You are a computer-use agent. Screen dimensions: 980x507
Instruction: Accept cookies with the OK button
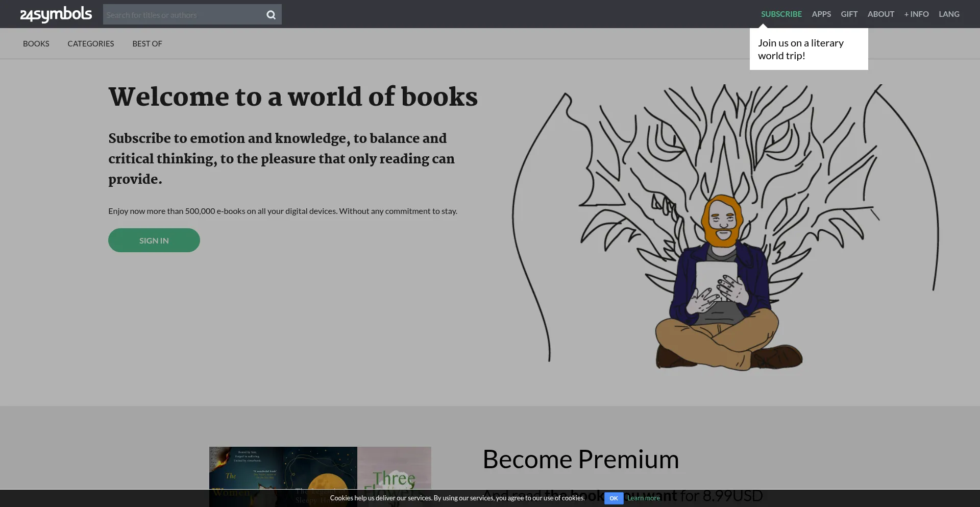coord(614,498)
